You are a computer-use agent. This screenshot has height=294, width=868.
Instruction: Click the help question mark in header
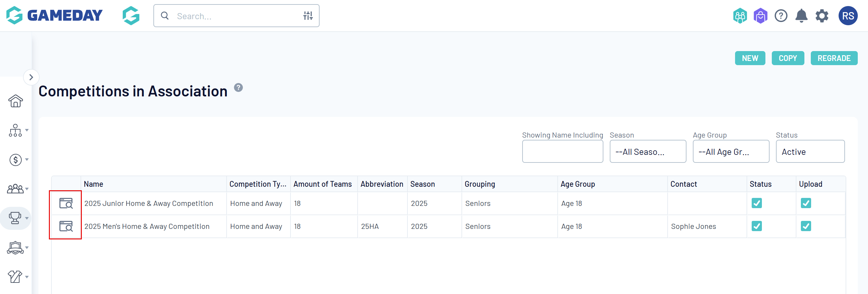781,16
